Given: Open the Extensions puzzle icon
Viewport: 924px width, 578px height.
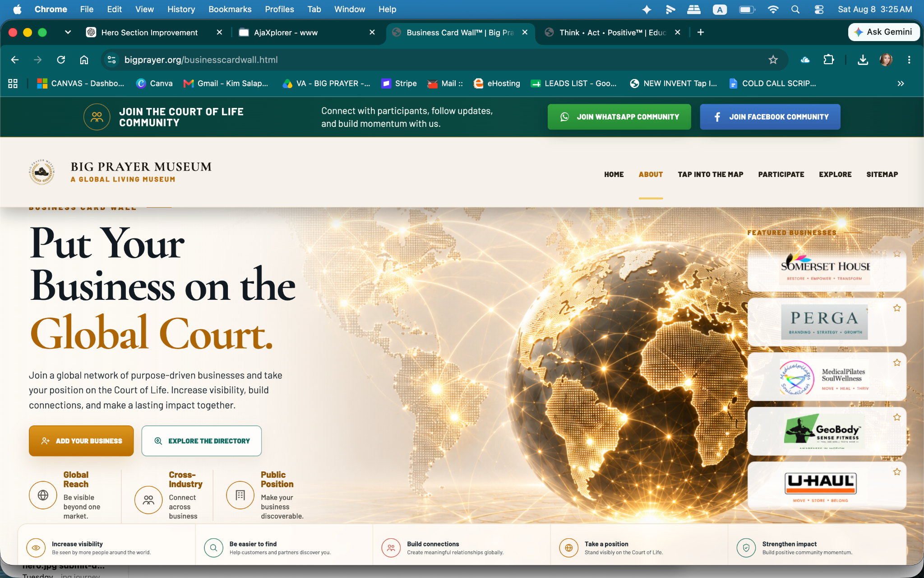Looking at the screenshot, I should pos(829,60).
